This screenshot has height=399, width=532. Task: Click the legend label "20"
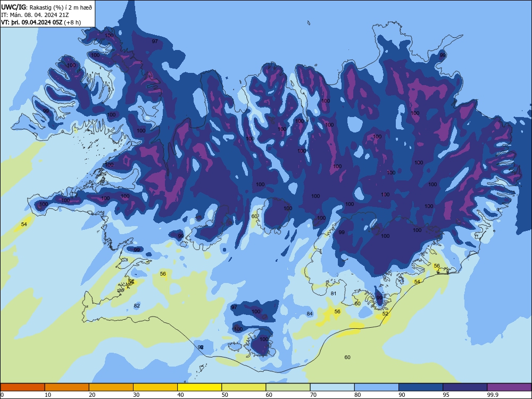click(x=92, y=395)
